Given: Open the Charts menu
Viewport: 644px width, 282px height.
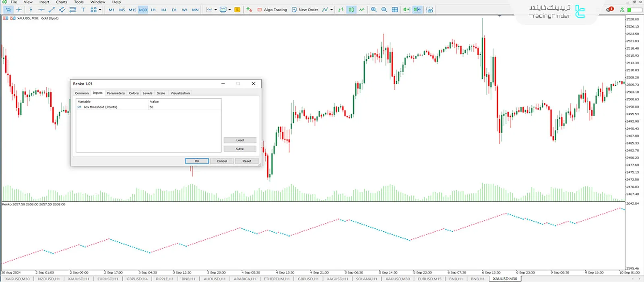Looking at the screenshot, I should click(x=61, y=2).
